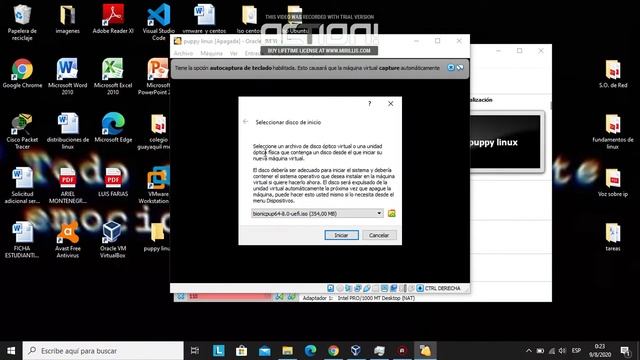Select LUIS FARIAS PDF file
The width and height of the screenshot is (640, 360).
[113, 182]
